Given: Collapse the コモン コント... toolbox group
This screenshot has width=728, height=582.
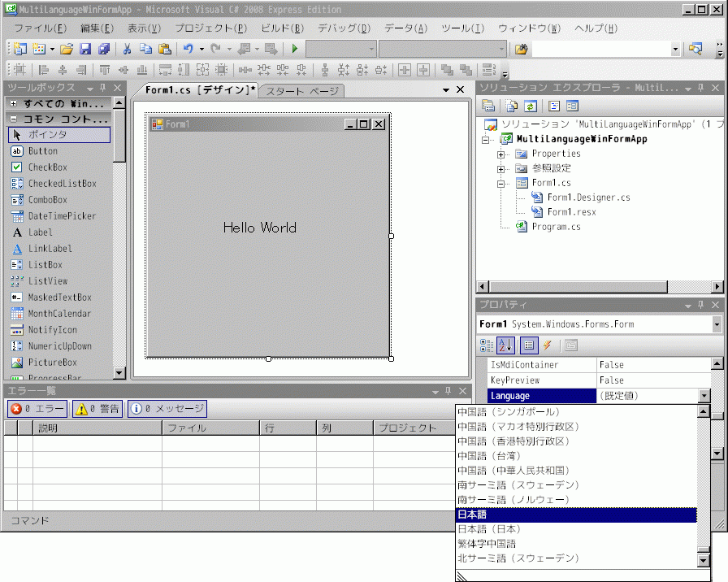Looking at the screenshot, I should pos(14,119).
